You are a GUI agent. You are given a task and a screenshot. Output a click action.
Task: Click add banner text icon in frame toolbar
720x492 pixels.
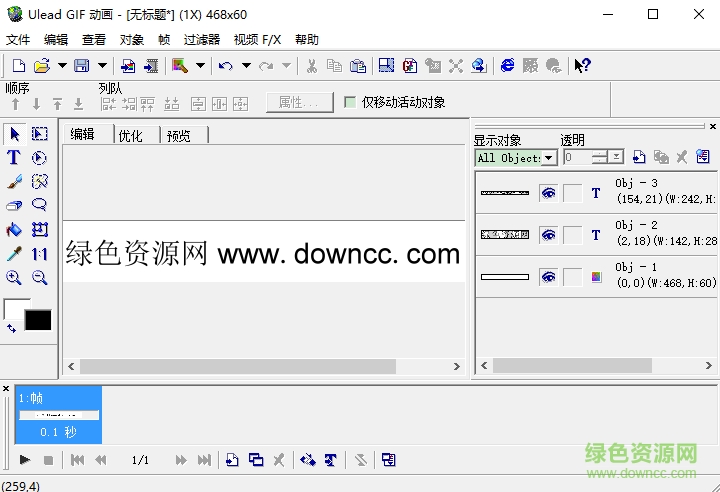tap(331, 460)
